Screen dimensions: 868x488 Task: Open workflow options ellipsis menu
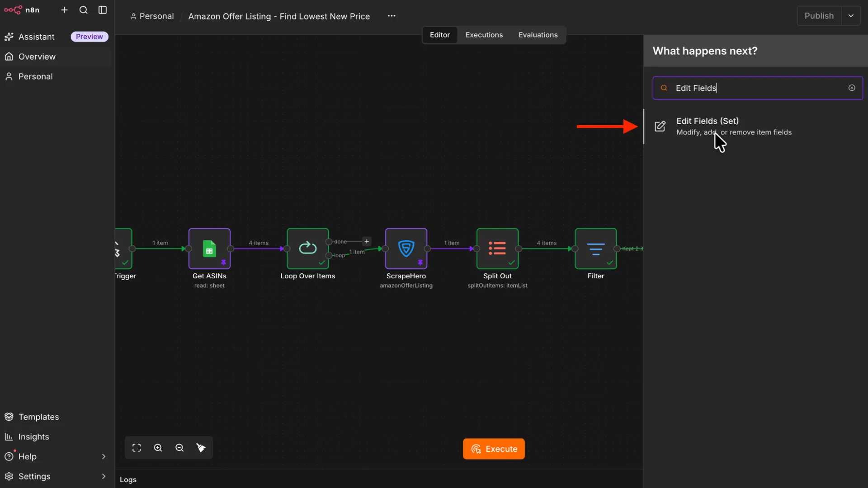pyautogui.click(x=392, y=16)
